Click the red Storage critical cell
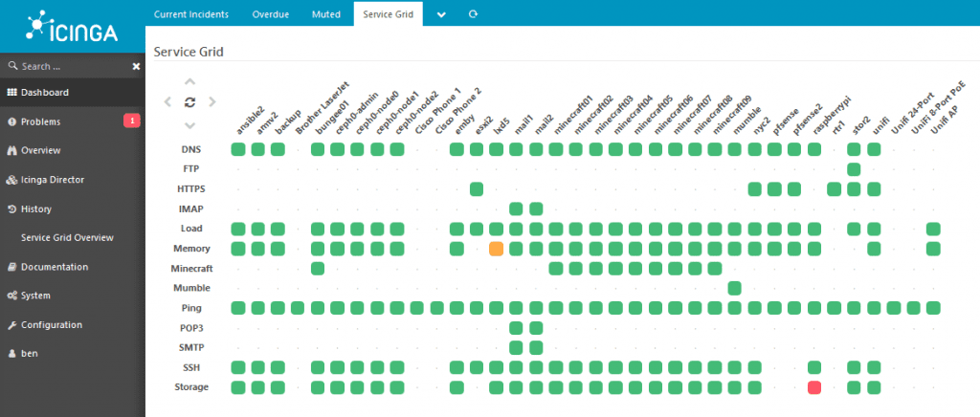Image resolution: width=980 pixels, height=417 pixels. (814, 387)
